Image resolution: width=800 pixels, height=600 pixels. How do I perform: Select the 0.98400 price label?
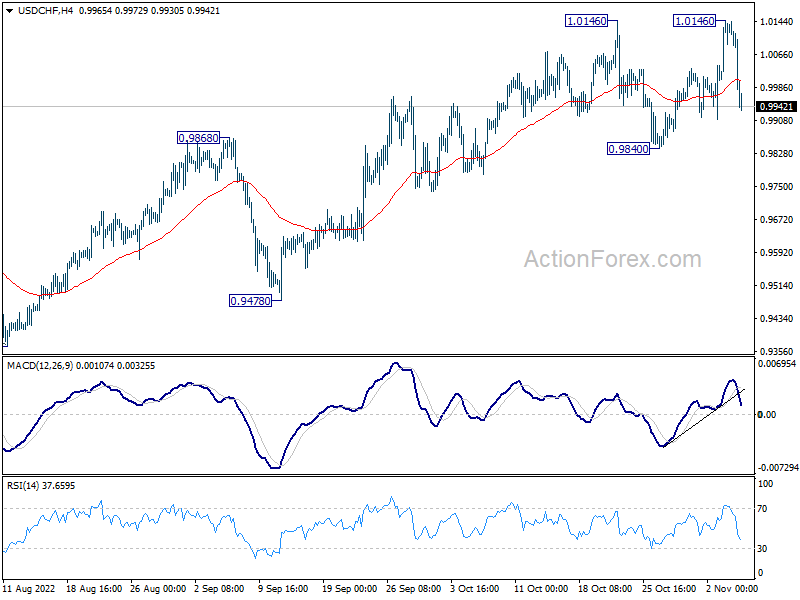pyautogui.click(x=629, y=149)
